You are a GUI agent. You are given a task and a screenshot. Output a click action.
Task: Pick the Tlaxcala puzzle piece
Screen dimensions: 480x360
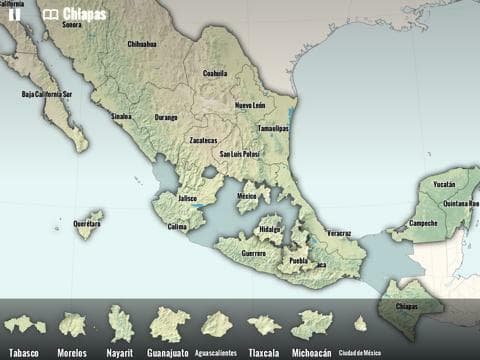click(264, 325)
